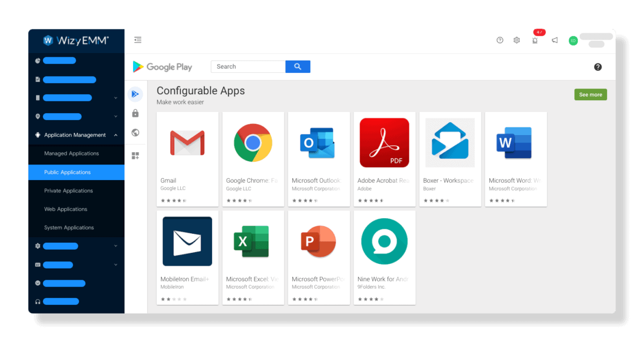
Task: Click the Web apps globe icon
Action: (x=136, y=132)
